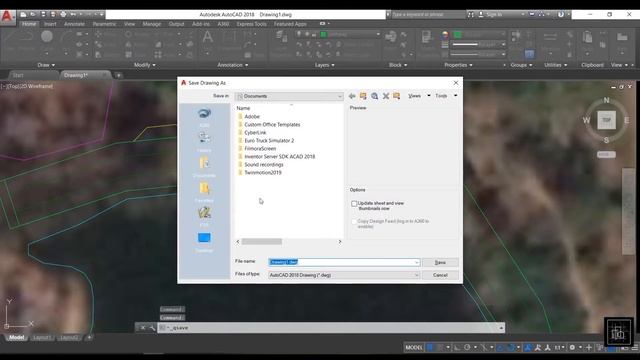Click the Paste icon in Clipboard panel
Viewport: 640px width, 360px height.
(587, 37)
